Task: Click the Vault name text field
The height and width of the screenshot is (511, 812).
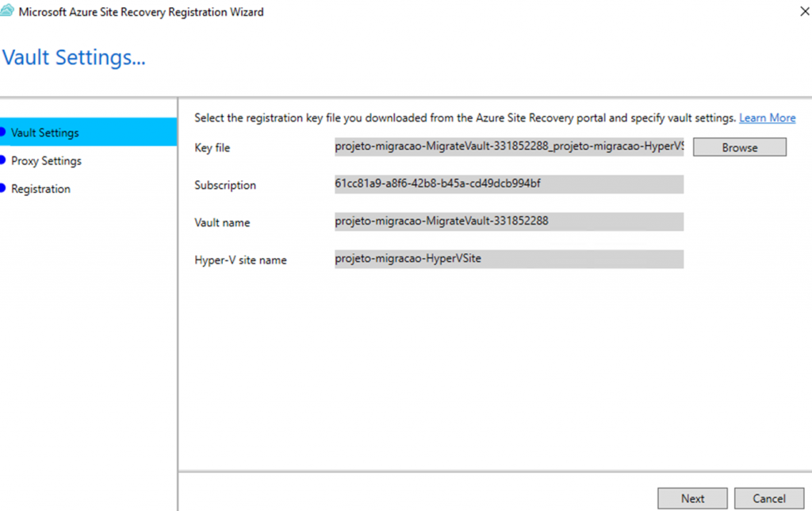Action: pyautogui.click(x=508, y=221)
